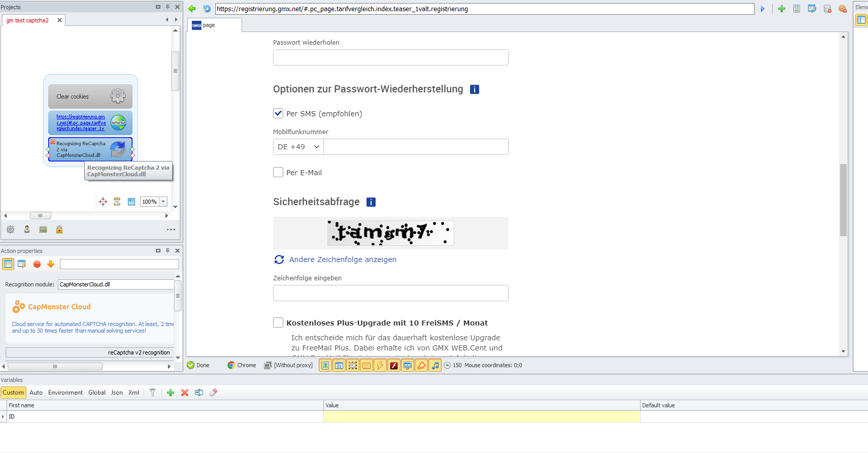The height and width of the screenshot is (453, 868).
Task: Switch to Auto variables tab
Action: 36,393
